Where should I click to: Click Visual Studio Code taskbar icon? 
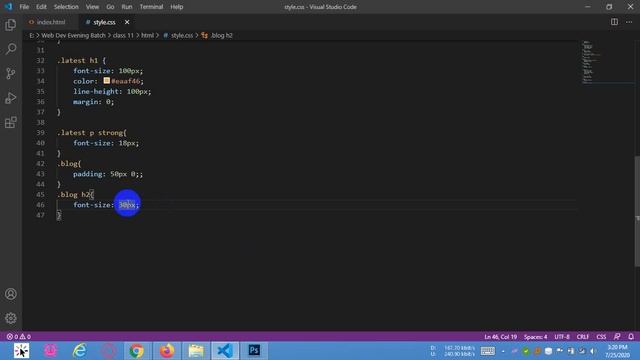[225, 351]
